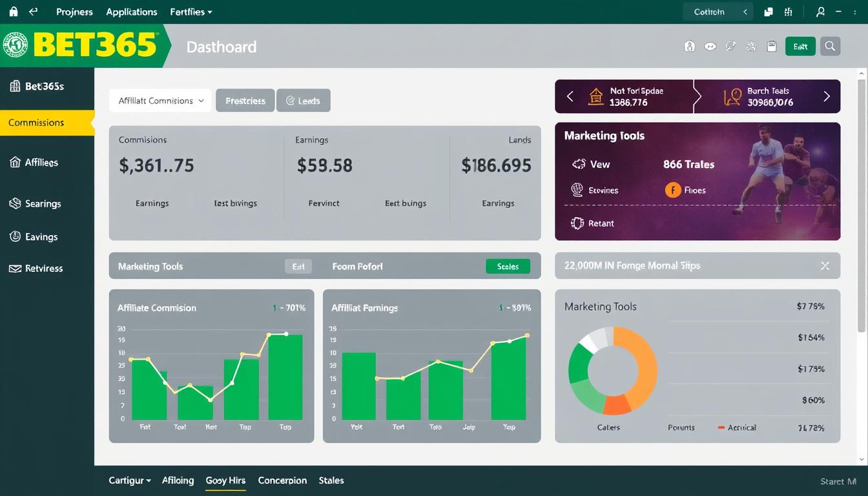Viewport: 868px width, 496px height.
Task: Click the overlapping windows icon in the top bar
Action: coord(769,12)
